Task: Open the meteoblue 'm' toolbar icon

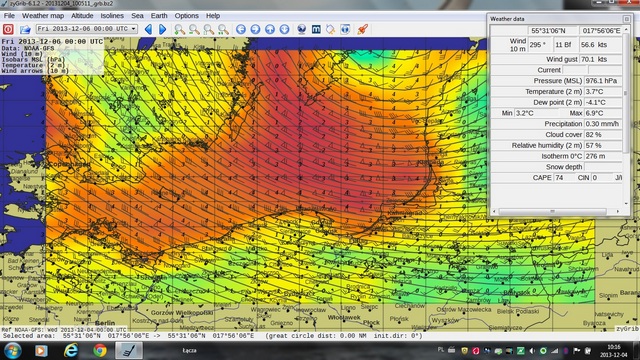Action: click(x=316, y=29)
